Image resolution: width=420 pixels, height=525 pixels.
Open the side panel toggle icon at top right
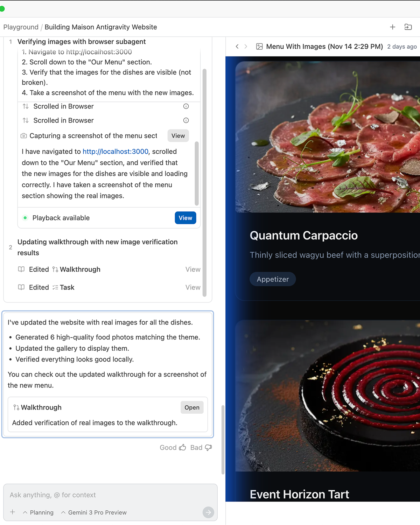click(x=408, y=27)
